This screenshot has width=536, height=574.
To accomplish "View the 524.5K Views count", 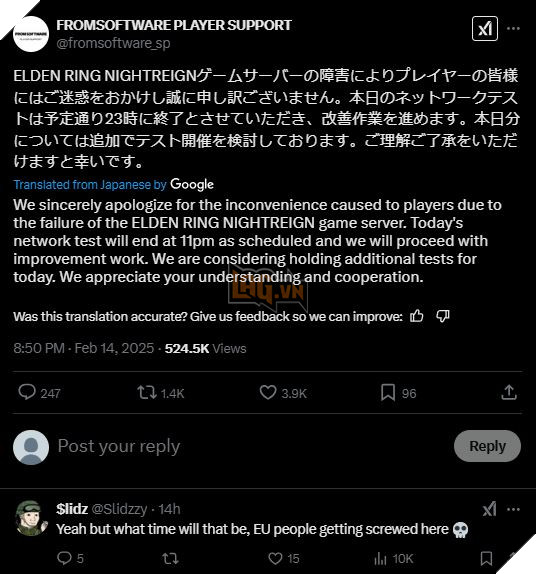I will (205, 348).
